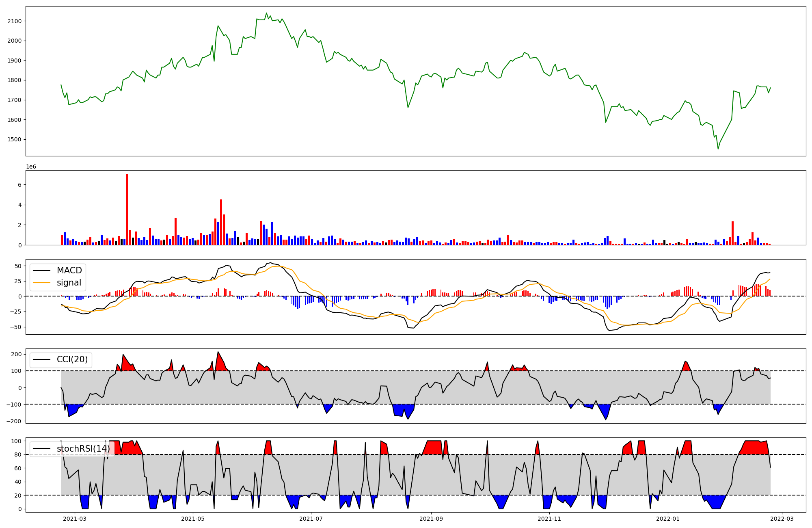Select the 2021-09 date tick label
Viewport: 812px width, 528px height.
click(431, 518)
